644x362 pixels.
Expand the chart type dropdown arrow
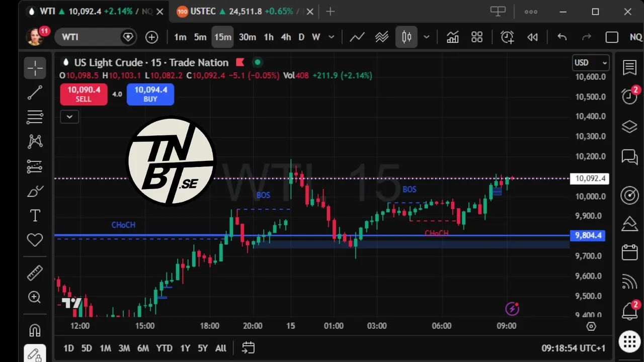tap(427, 37)
